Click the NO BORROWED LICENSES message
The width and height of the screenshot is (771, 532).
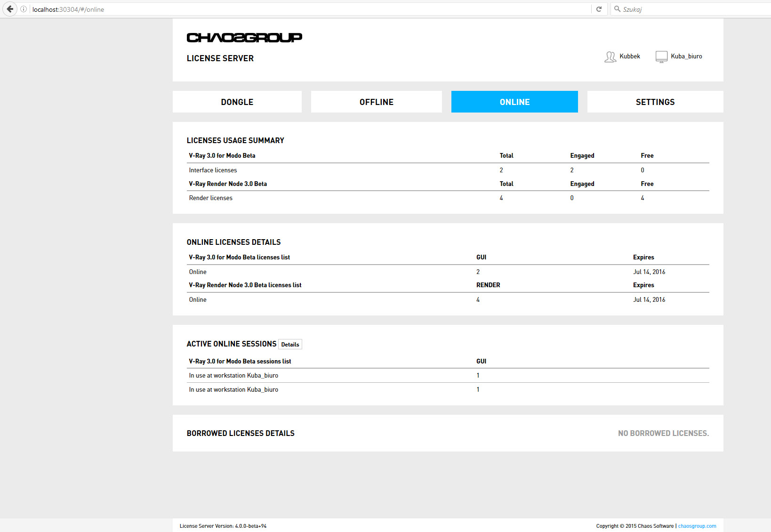coord(664,433)
